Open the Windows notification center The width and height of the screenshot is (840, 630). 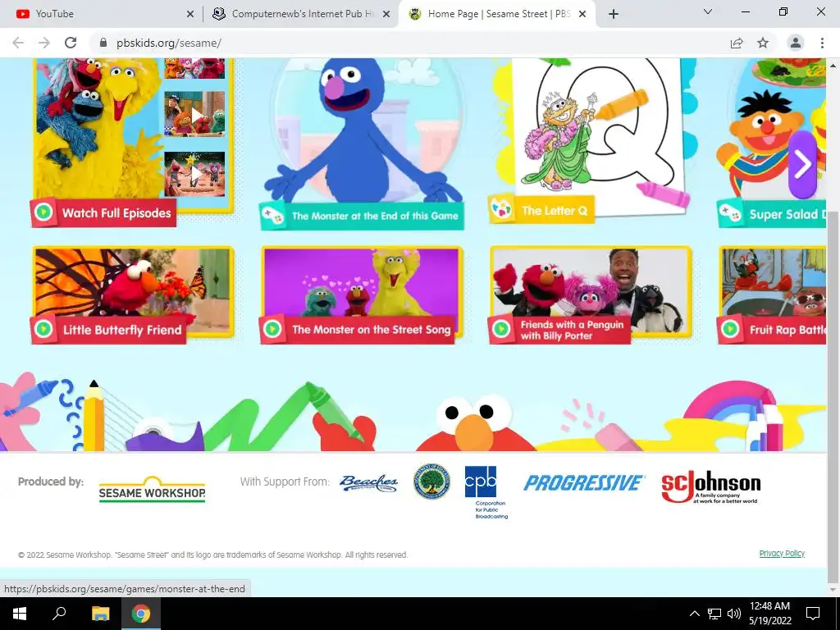click(813, 614)
